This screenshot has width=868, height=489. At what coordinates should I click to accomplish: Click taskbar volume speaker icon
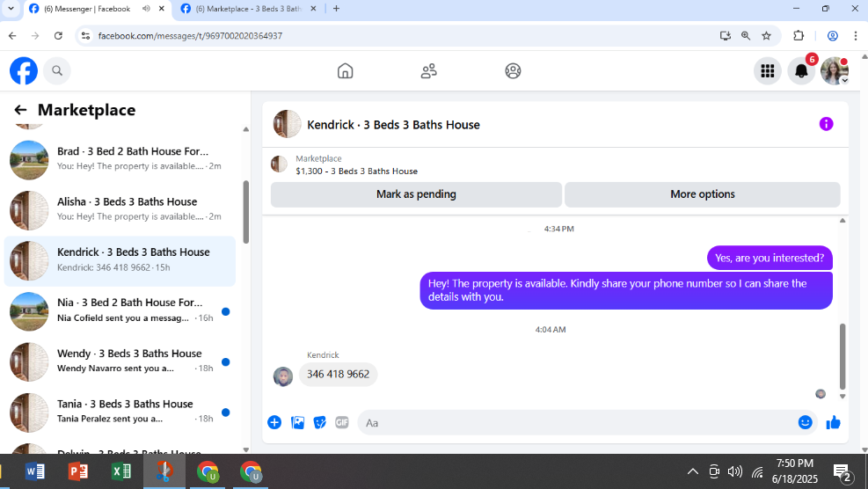pos(735,471)
